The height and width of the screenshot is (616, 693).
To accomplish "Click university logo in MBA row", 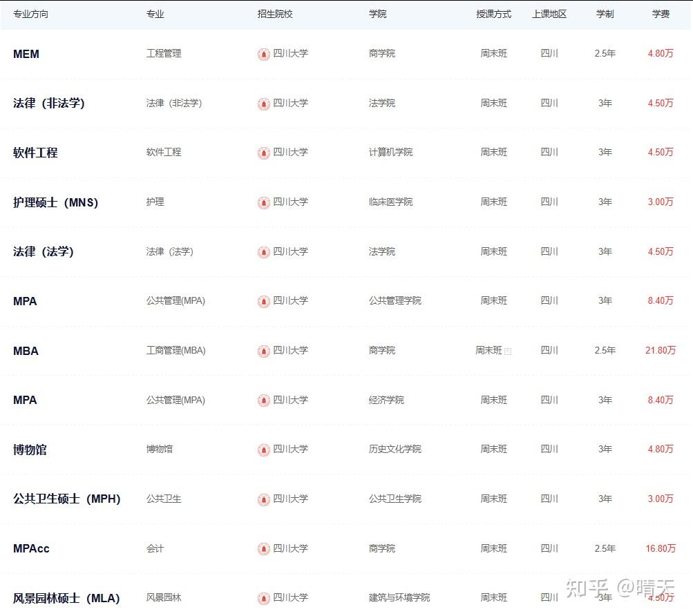I will point(264,352).
